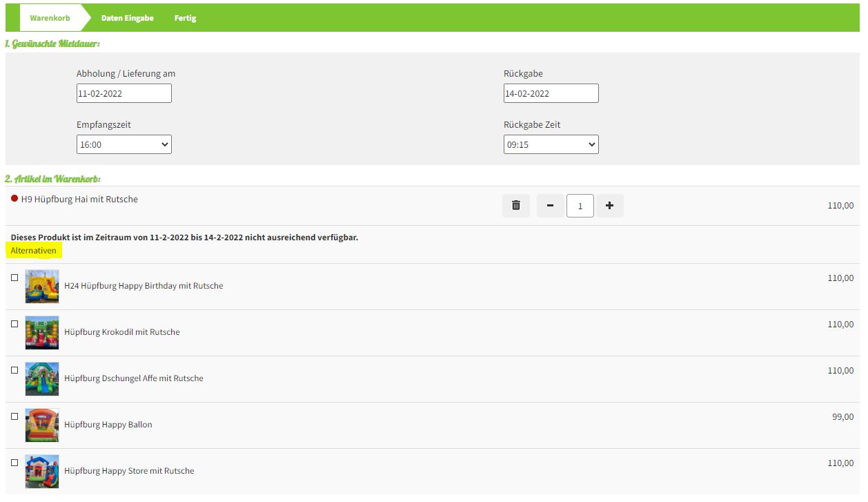
Task: Click the Happy Store castle thumbnail
Action: pyautogui.click(x=42, y=471)
